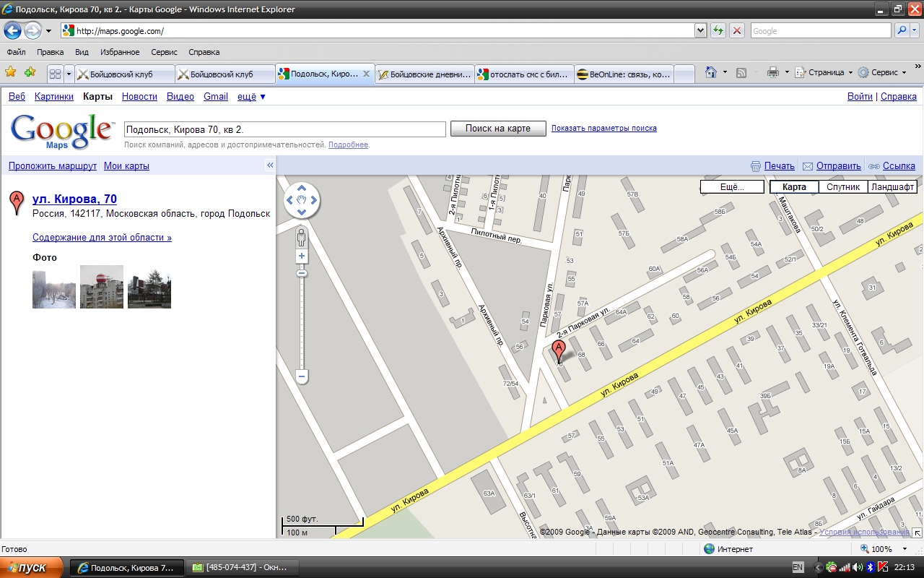Open the building with red sphere photo thumbnail
Viewport: 924px width, 578px height.
(102, 287)
